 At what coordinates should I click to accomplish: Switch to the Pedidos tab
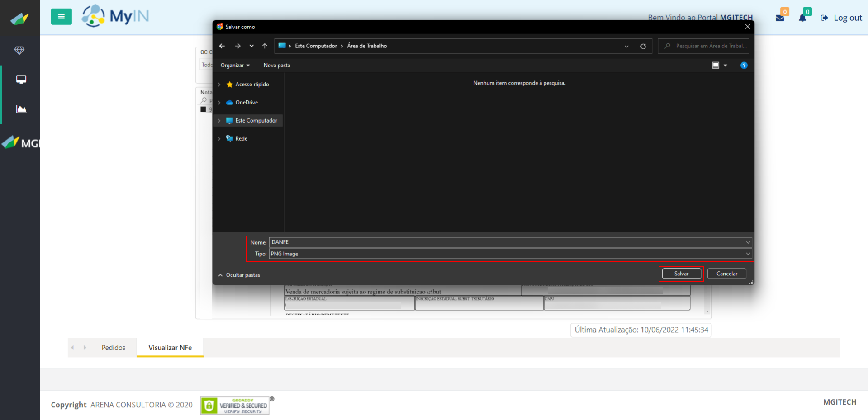click(x=113, y=348)
